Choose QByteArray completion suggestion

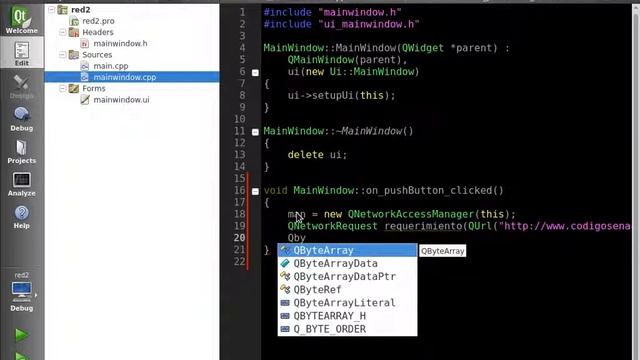(347, 250)
